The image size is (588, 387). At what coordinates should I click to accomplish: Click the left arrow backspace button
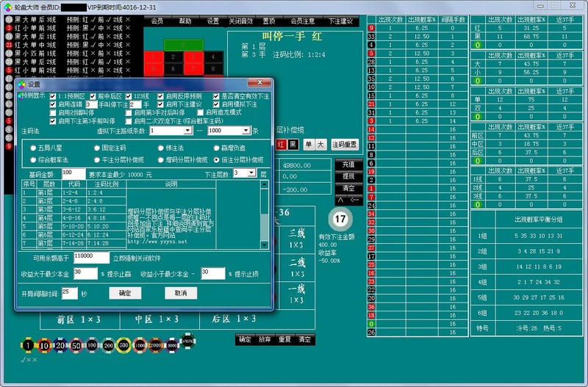pos(356,198)
